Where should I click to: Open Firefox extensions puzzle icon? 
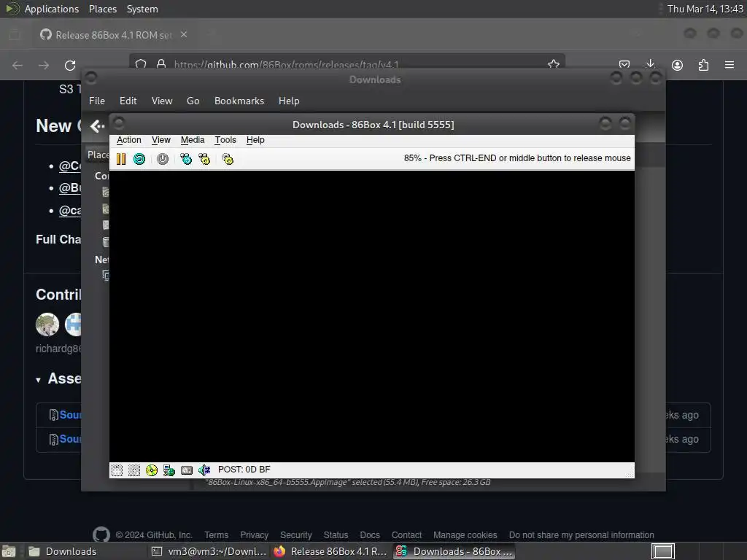[x=703, y=65]
